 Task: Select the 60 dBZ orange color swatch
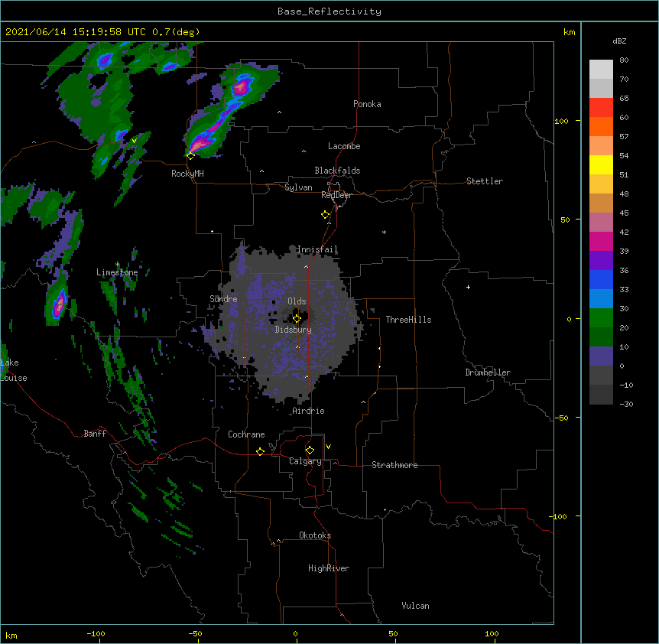[x=601, y=126]
